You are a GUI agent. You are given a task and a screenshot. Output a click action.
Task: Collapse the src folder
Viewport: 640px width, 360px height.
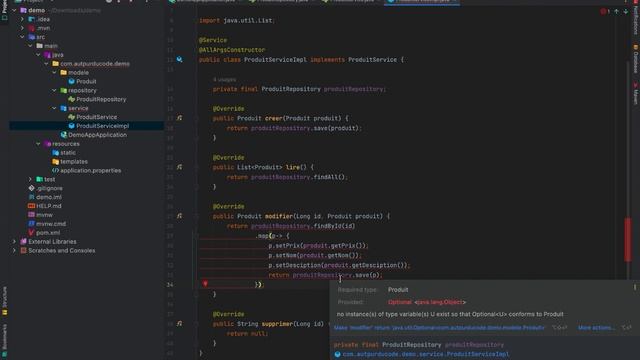[x=22, y=37]
